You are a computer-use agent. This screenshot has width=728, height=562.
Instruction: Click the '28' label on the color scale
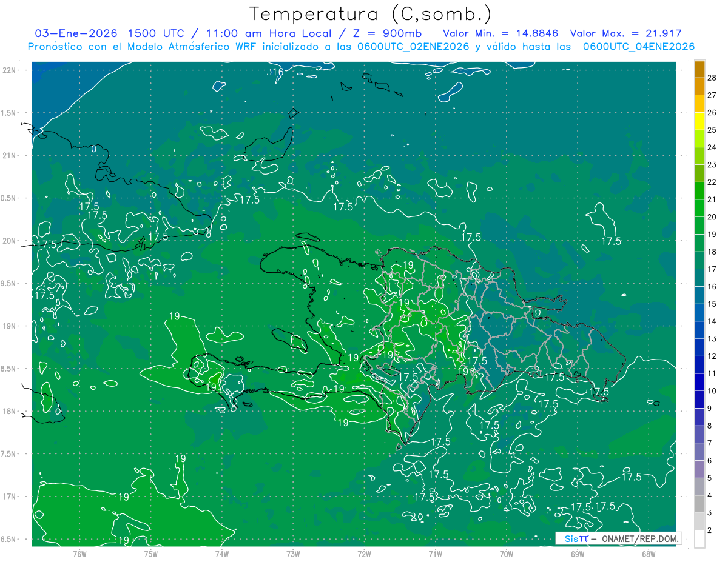tap(712, 77)
